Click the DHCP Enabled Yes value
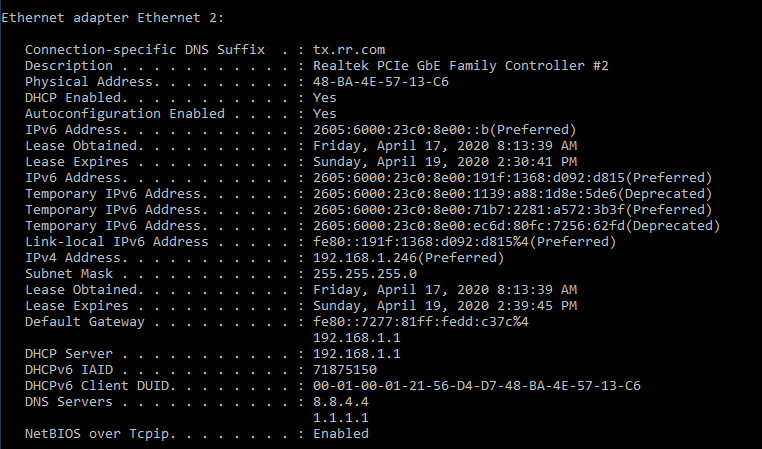 tap(324, 97)
